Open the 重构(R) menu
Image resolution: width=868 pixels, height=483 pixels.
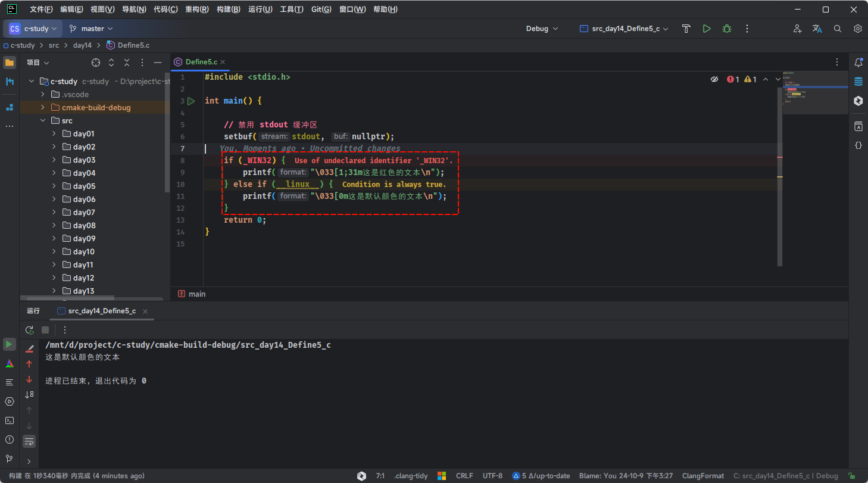click(196, 10)
